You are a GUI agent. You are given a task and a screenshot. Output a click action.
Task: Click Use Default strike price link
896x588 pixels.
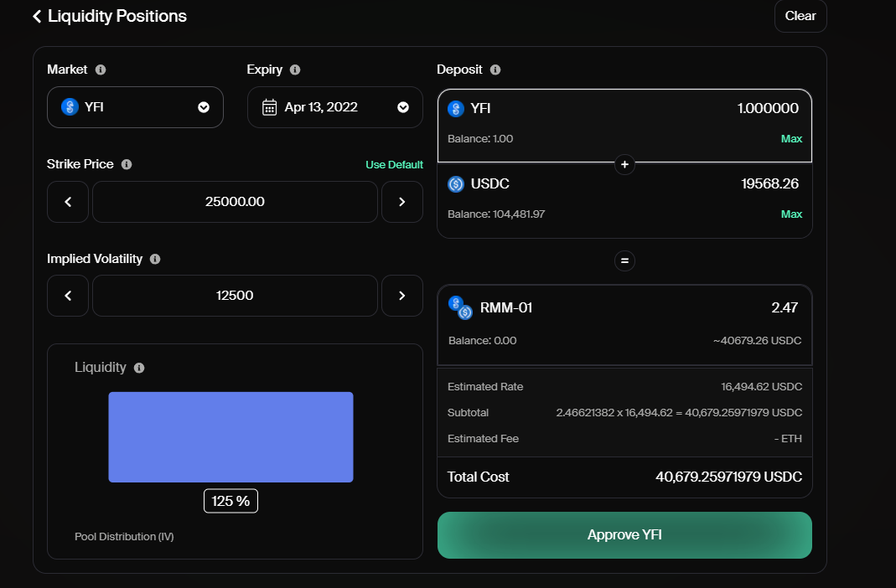[394, 164]
